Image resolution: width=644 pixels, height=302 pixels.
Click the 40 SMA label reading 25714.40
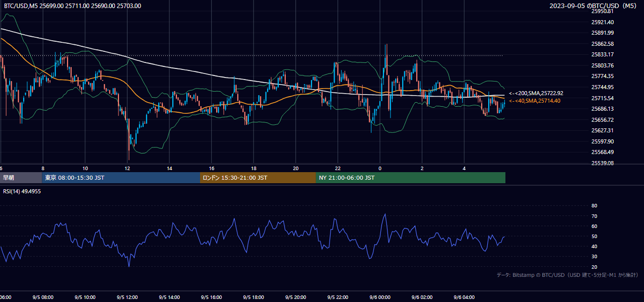click(535, 101)
